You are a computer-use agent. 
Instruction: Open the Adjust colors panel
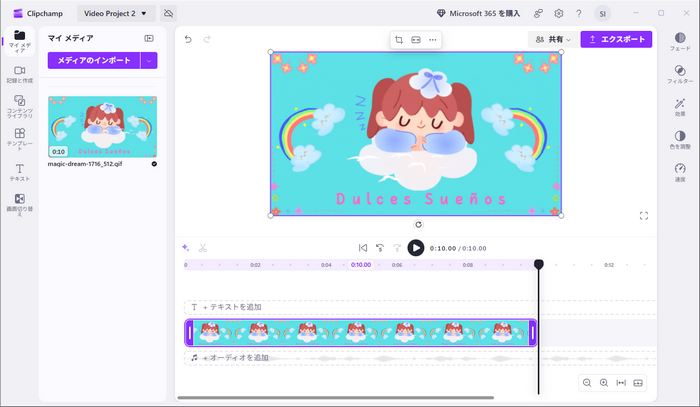(680, 140)
